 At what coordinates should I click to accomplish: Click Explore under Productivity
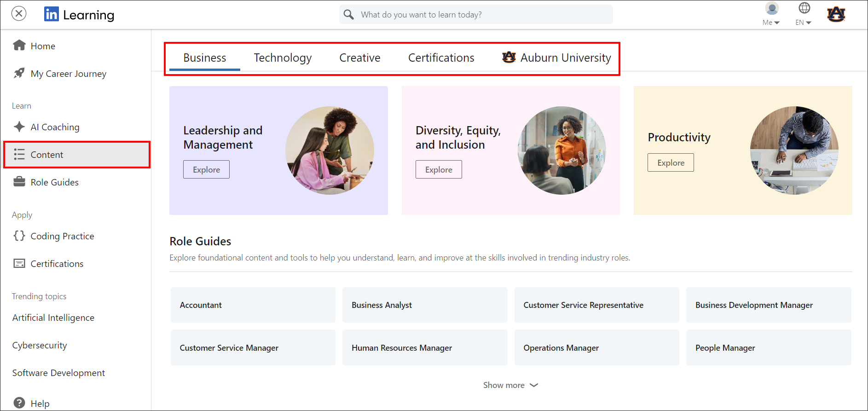point(671,163)
